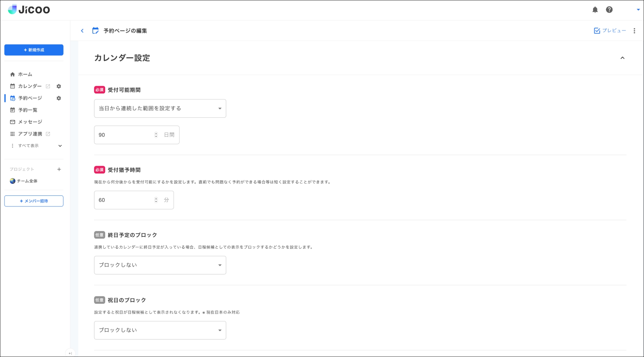
Task: Collapse the カレンダー設定 section
Action: pos(623,58)
